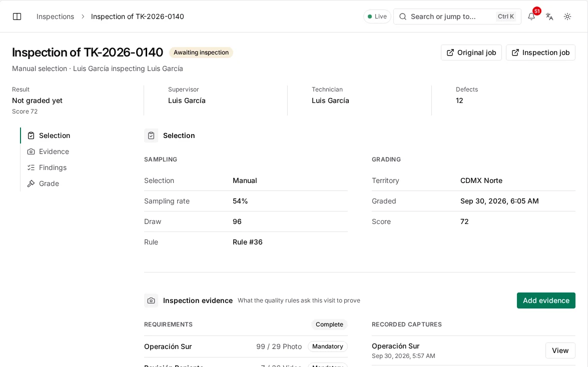Viewport: 588px width, 367px height.
Task: Click the REQUIREMENTS heading
Action: (168, 324)
